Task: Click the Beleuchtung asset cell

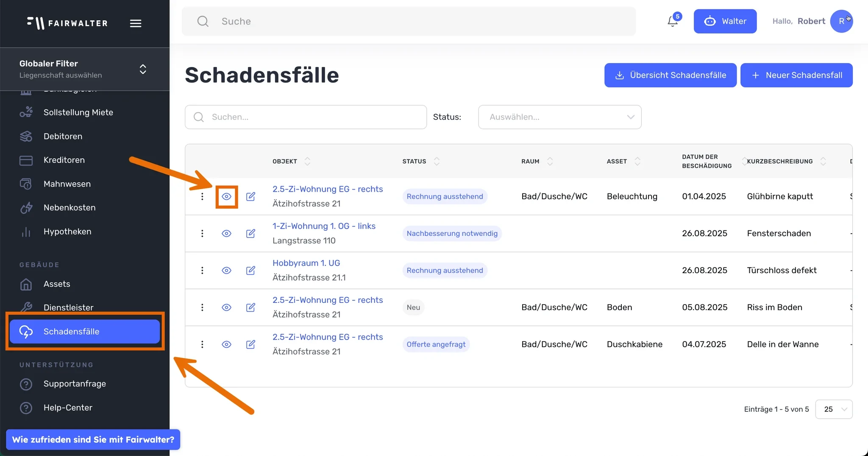Action: point(632,196)
